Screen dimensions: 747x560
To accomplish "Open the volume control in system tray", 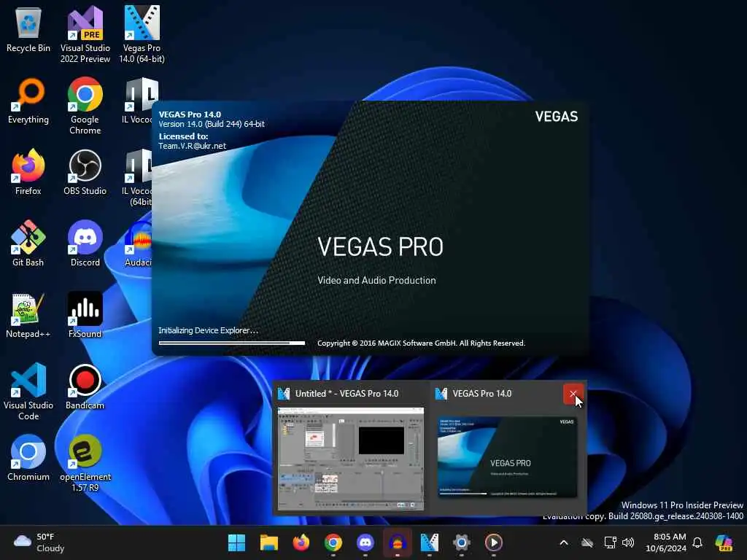I will tap(628, 542).
